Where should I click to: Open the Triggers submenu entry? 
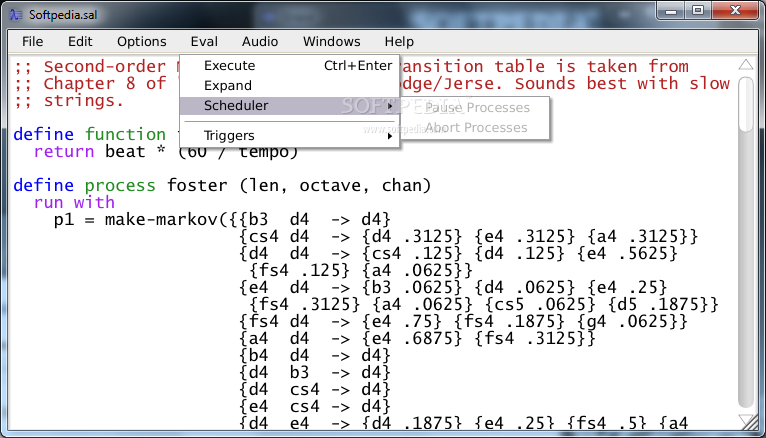[x=290, y=135]
